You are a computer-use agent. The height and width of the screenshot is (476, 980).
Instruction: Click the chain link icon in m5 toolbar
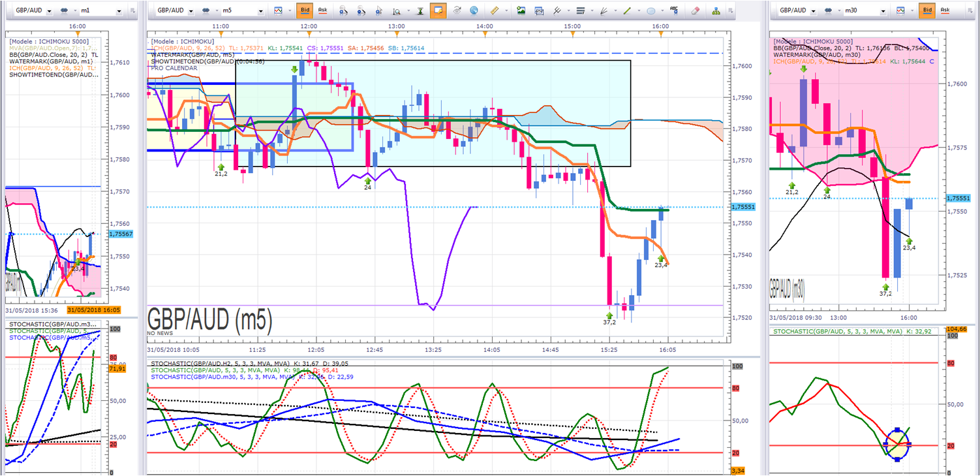click(207, 10)
